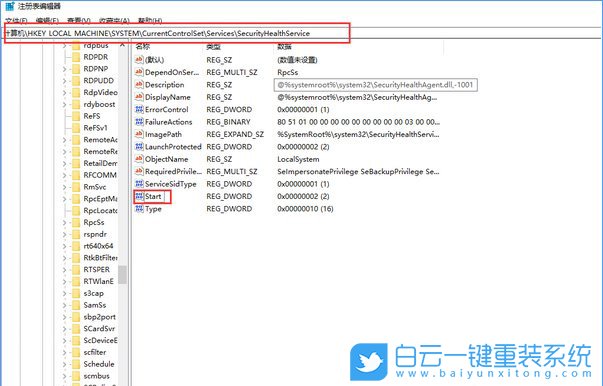Click the ReFS folder icon
Viewport: 603px width, 386px height.
[x=76, y=116]
